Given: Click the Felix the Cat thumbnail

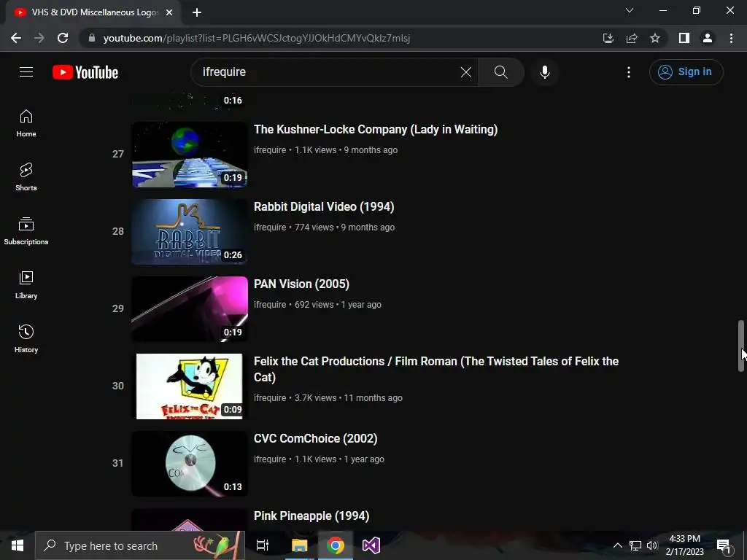Looking at the screenshot, I should point(190,386).
